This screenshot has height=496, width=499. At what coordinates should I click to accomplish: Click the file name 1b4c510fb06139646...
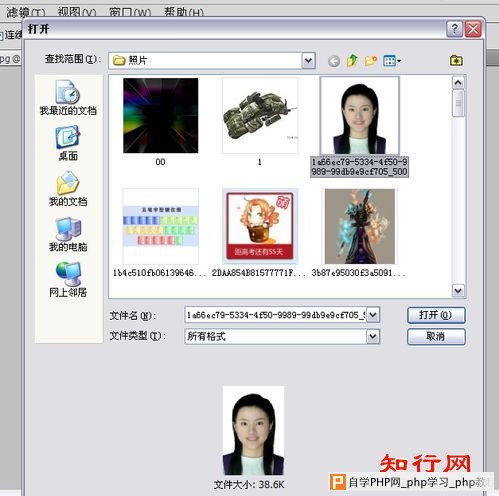(x=160, y=273)
